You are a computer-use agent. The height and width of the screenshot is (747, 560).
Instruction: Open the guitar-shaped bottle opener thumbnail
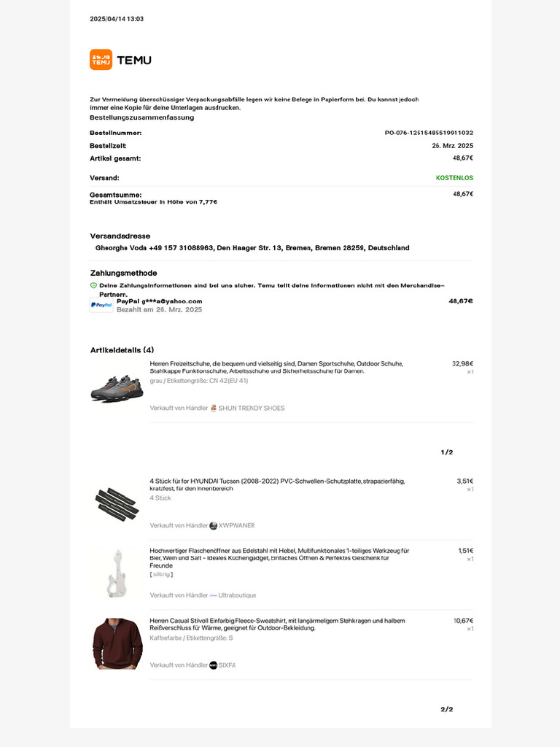[x=117, y=573]
